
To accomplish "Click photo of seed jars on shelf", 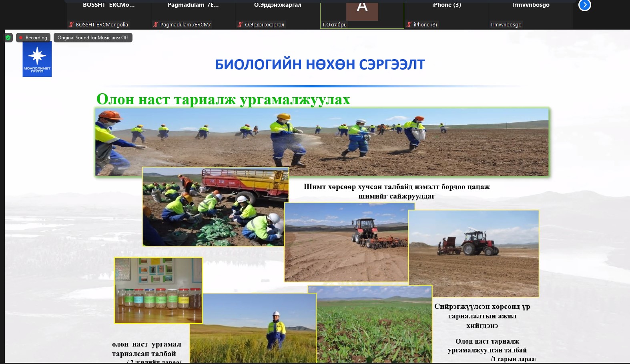I will coord(159,290).
